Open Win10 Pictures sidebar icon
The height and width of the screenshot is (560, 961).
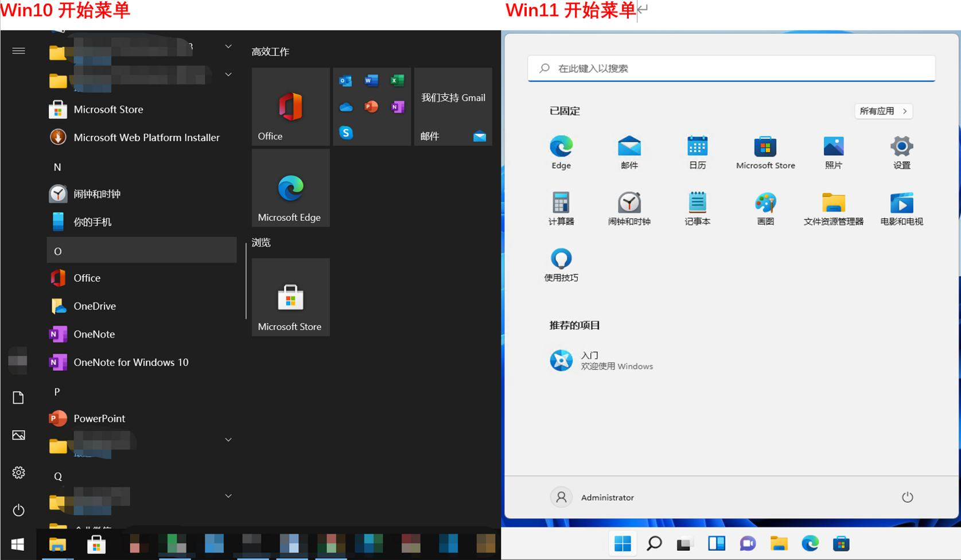tap(18, 435)
